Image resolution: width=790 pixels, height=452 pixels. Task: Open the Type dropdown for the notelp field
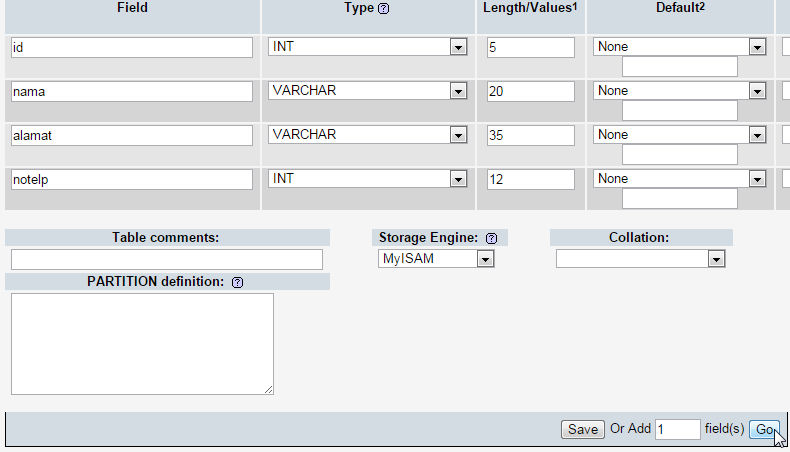pos(368,179)
